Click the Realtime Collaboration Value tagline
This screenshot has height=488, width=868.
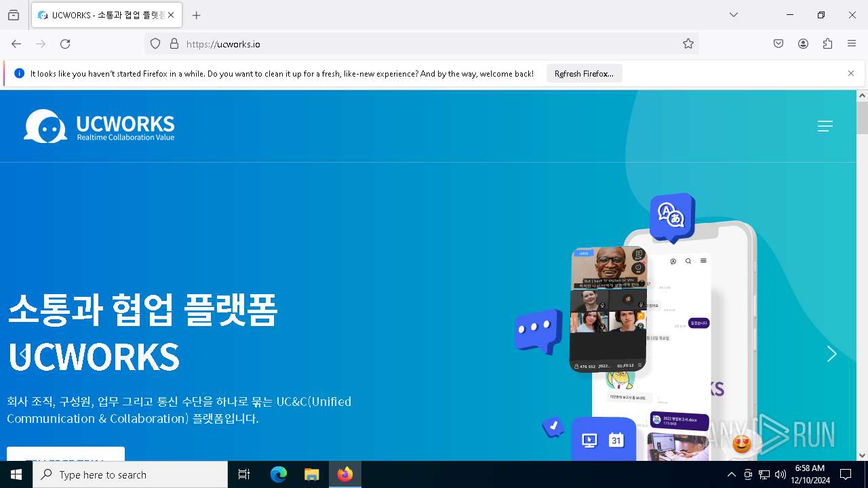(125, 138)
